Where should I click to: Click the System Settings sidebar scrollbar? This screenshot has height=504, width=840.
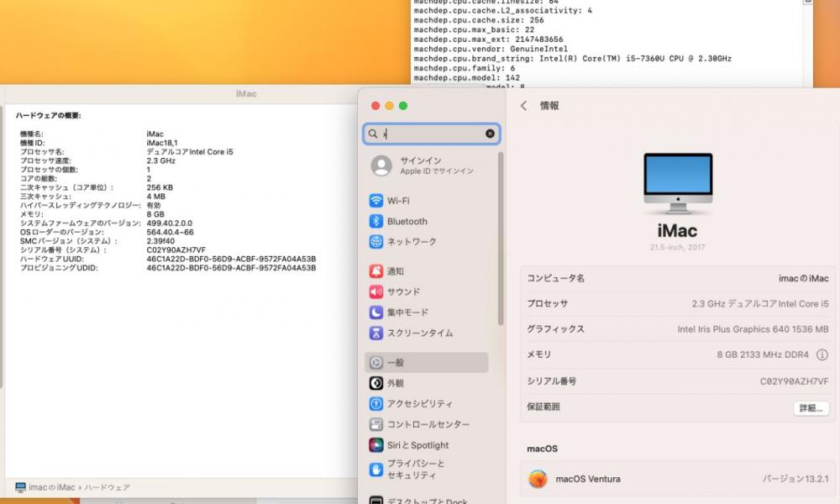point(501,239)
